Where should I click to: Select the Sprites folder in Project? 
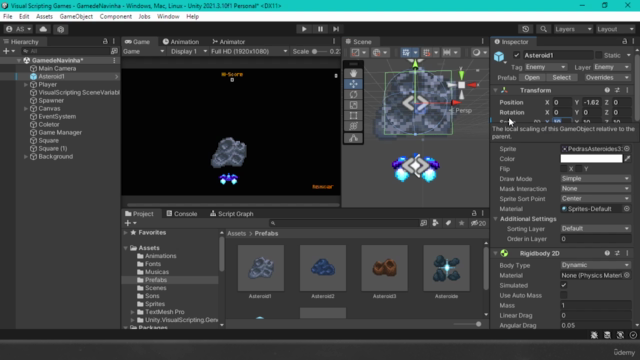pyautogui.click(x=155, y=304)
